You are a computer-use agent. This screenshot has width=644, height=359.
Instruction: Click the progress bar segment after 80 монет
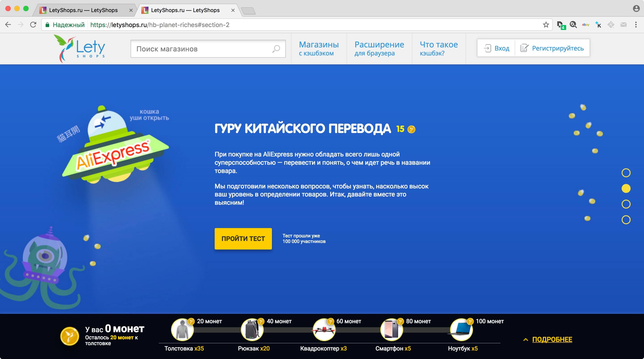pos(426,330)
